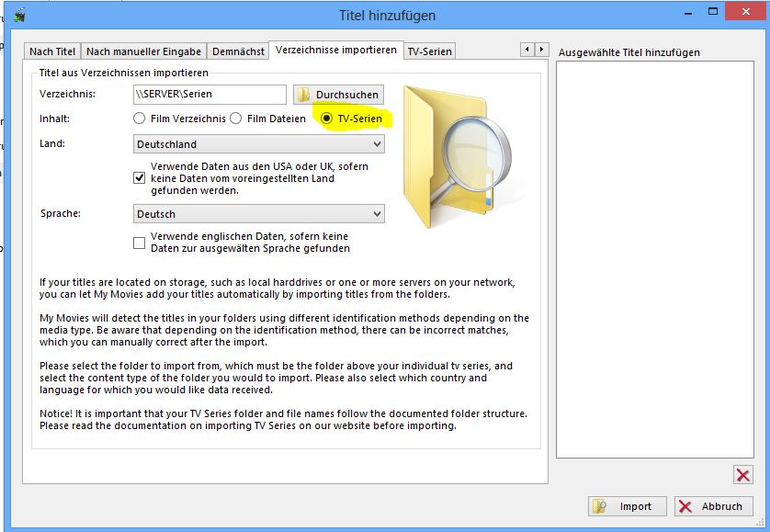Image resolution: width=770 pixels, height=532 pixels.
Task: Expand the Sprache dropdown showing Deutsch
Action: click(x=258, y=214)
